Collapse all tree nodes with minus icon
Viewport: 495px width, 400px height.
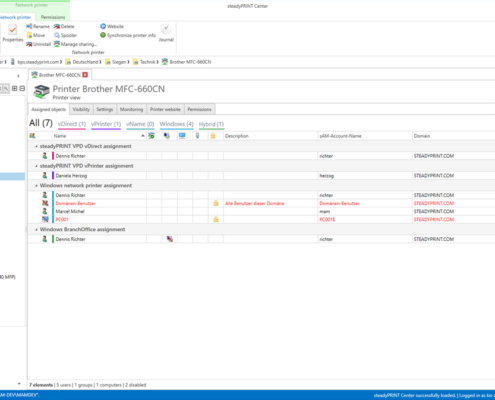(22, 88)
